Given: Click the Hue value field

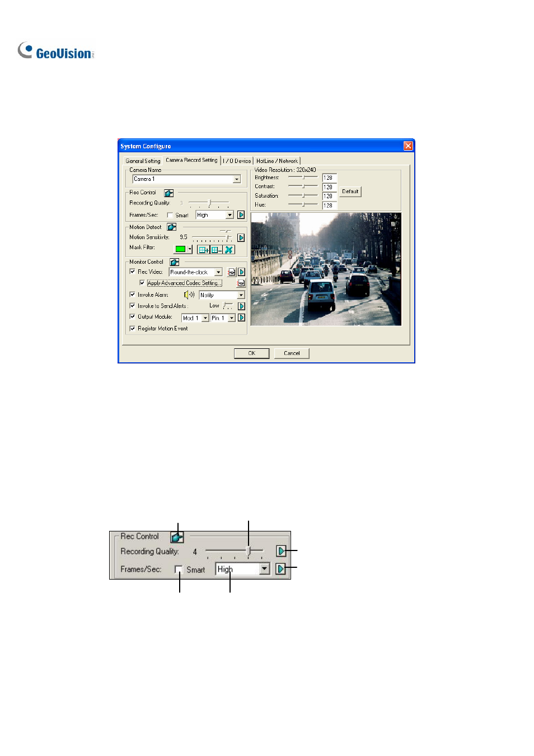Looking at the screenshot, I should (330, 206).
